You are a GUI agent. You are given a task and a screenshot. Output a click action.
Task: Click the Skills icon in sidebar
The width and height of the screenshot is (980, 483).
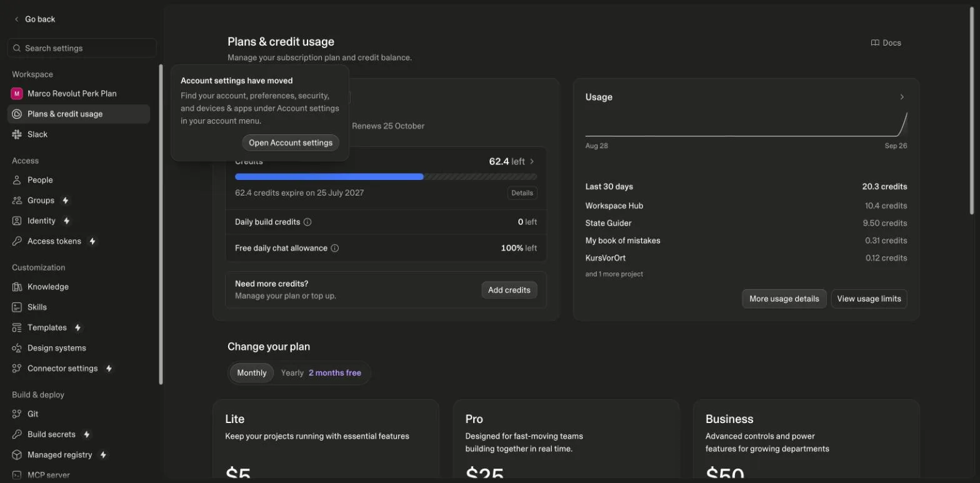(x=17, y=307)
